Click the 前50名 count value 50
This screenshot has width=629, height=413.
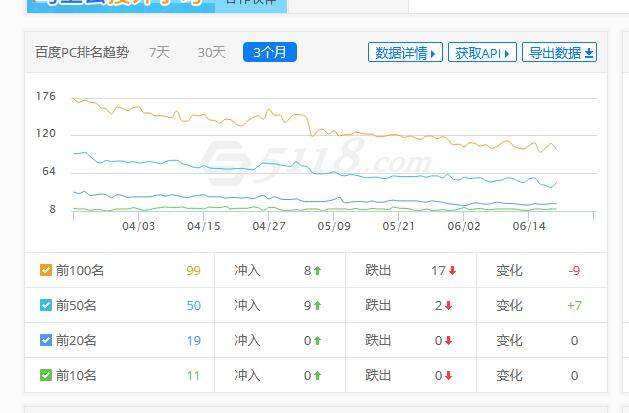click(193, 306)
